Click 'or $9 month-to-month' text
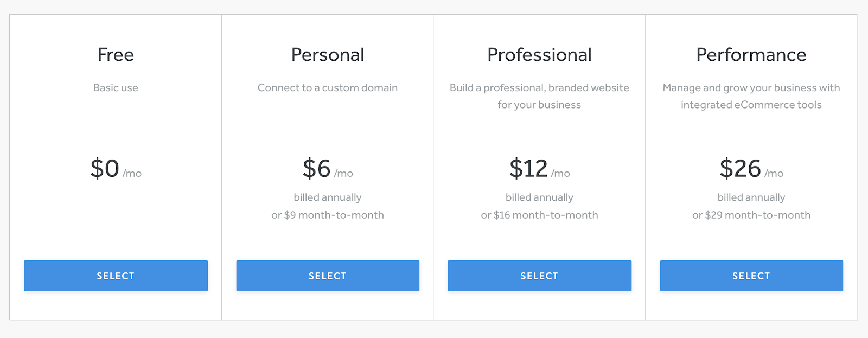 pos(328,215)
